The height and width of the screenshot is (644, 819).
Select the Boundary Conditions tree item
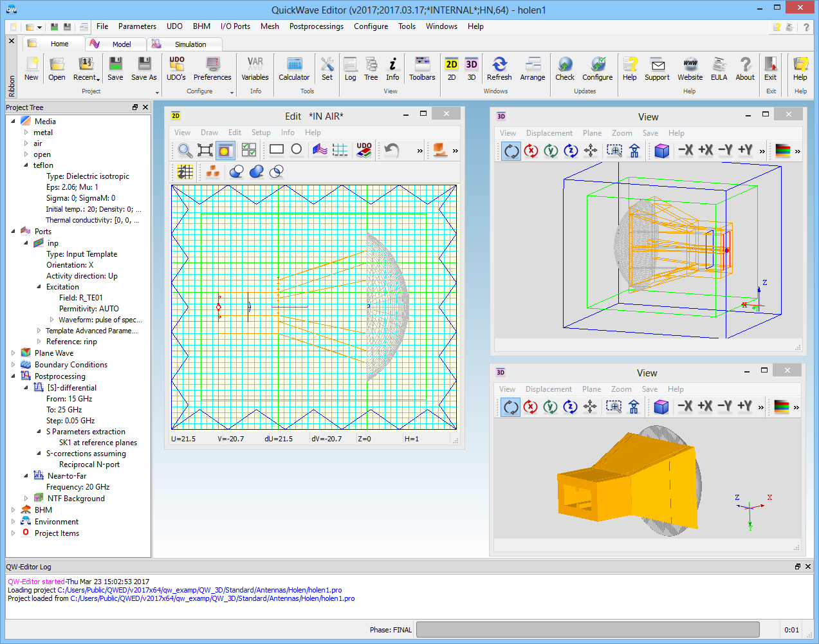71,365
